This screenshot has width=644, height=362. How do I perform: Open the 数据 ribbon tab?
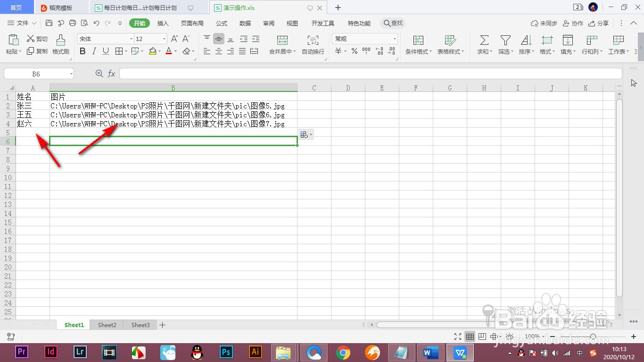(x=245, y=23)
